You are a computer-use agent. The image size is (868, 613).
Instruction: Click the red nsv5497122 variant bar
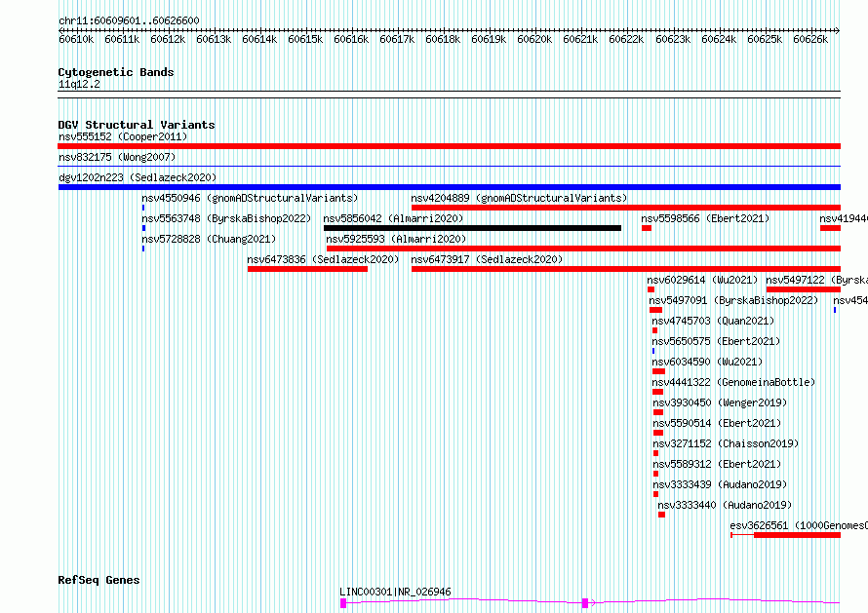pyautogui.click(x=804, y=289)
